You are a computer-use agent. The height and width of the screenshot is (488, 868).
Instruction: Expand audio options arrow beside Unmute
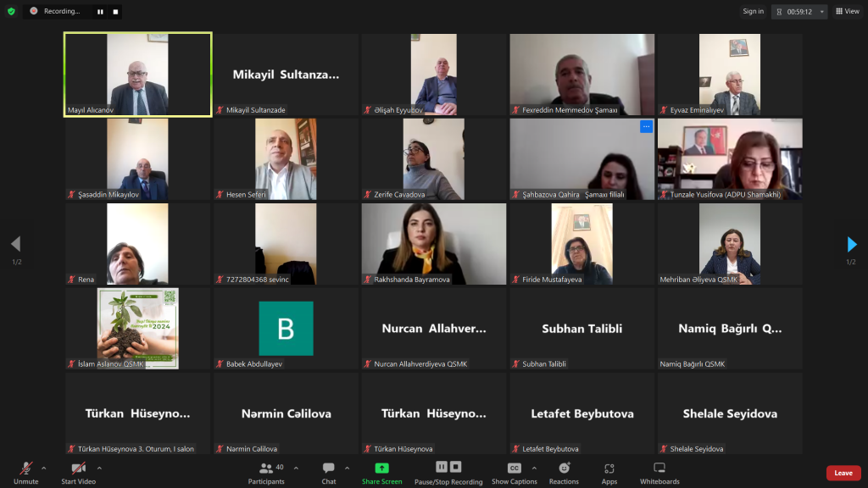point(44,468)
